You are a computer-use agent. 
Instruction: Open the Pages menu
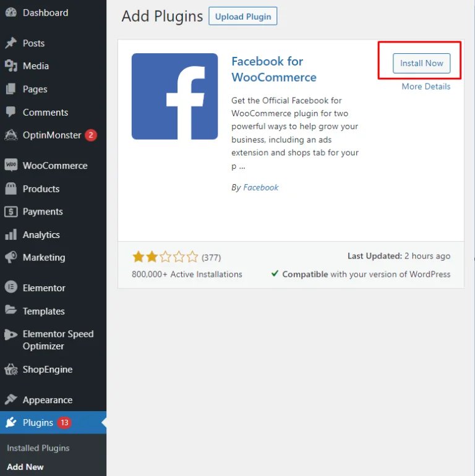35,89
